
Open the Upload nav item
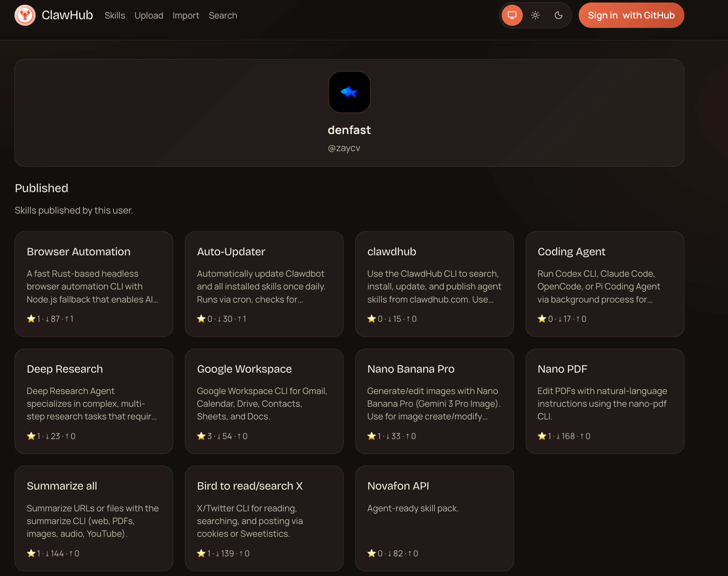pos(149,16)
